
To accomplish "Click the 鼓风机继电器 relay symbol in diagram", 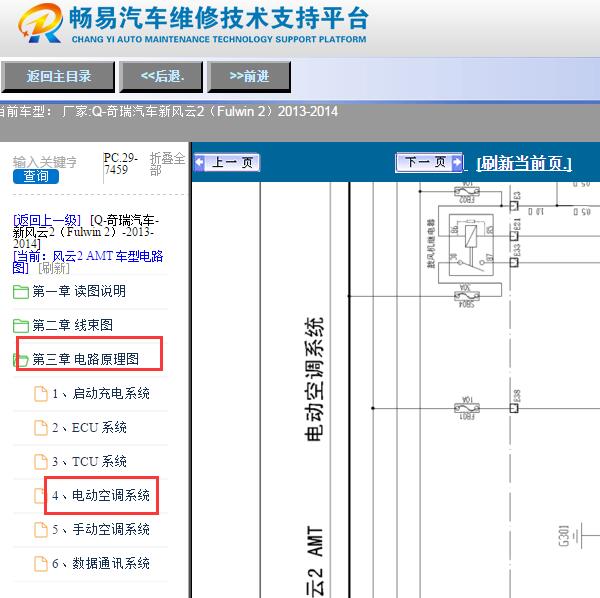I will pyautogui.click(x=471, y=245).
